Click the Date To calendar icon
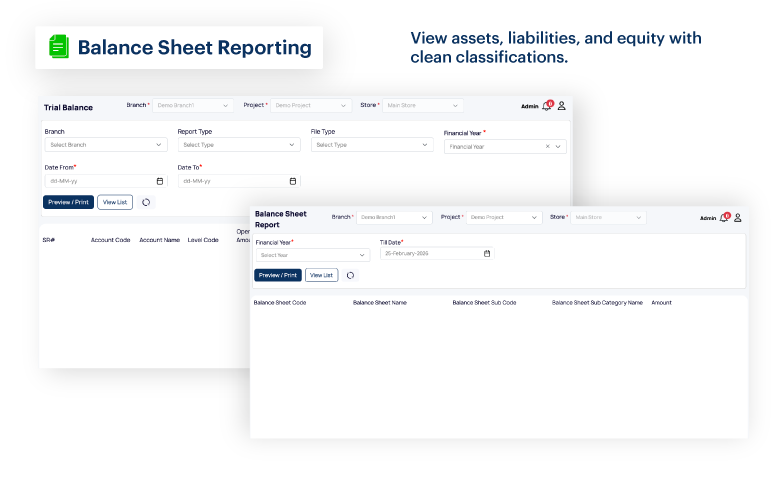 (293, 181)
